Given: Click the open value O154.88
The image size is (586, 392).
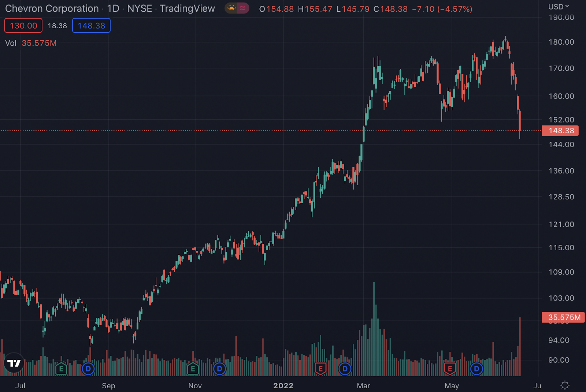Looking at the screenshot, I should pos(277,9).
